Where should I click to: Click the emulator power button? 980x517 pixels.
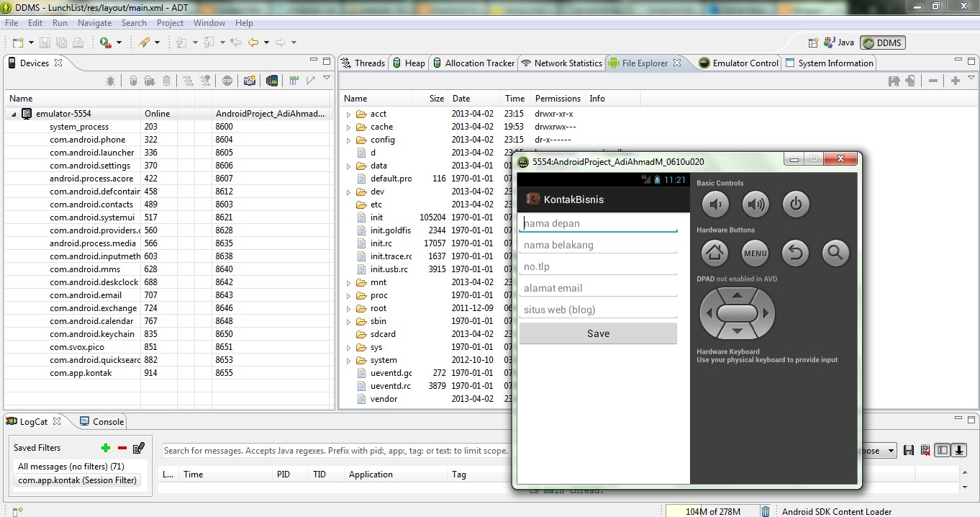[x=795, y=204]
